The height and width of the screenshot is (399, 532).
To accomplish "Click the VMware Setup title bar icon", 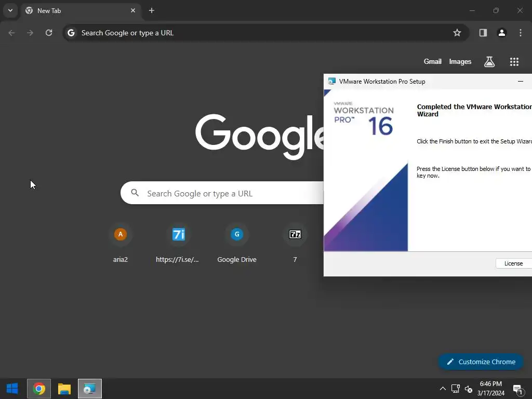I will coord(332,82).
